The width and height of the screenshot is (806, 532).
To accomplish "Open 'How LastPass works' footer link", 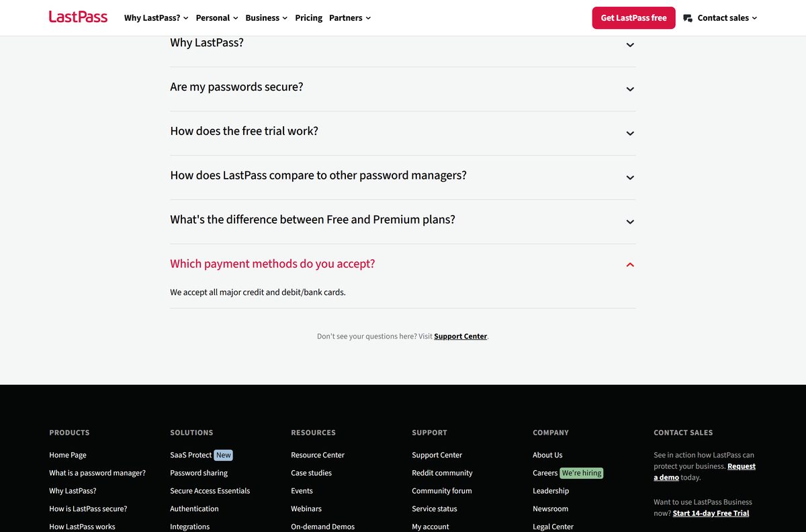I will pos(82,527).
